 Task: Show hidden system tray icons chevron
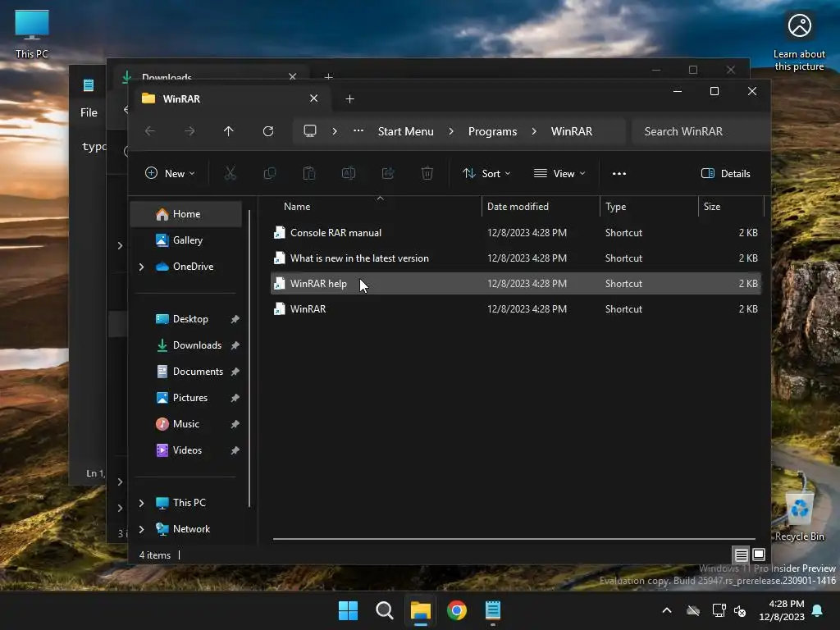[x=667, y=610]
